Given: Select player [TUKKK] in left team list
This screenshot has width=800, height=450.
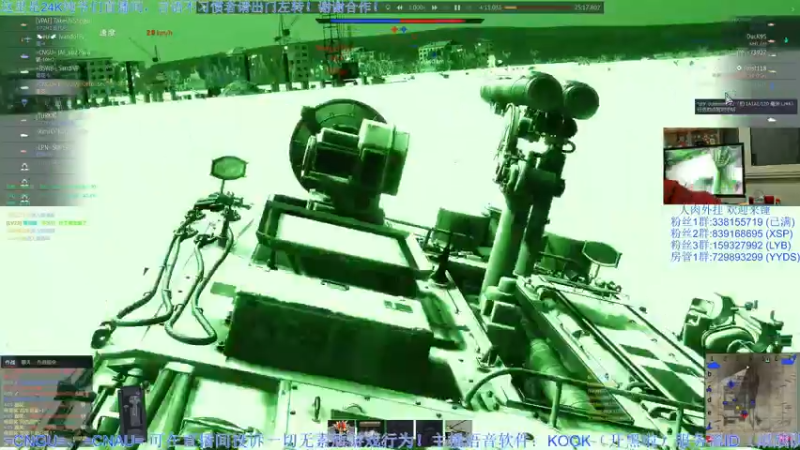Looking at the screenshot, I should pos(46,116).
